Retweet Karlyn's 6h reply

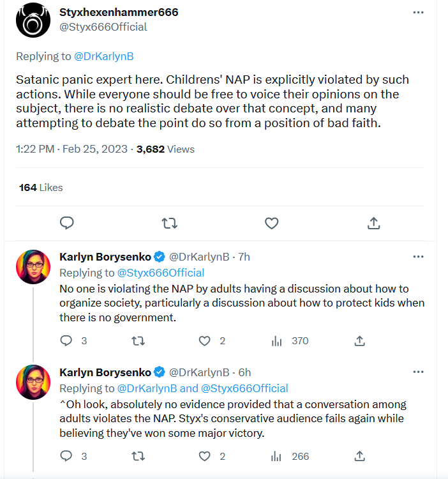tap(138, 456)
